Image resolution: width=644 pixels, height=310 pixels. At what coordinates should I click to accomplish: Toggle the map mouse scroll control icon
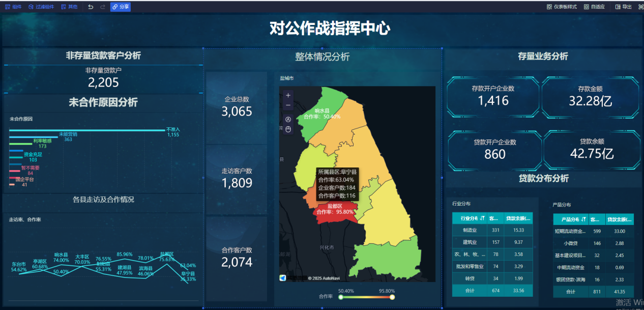[288, 129]
